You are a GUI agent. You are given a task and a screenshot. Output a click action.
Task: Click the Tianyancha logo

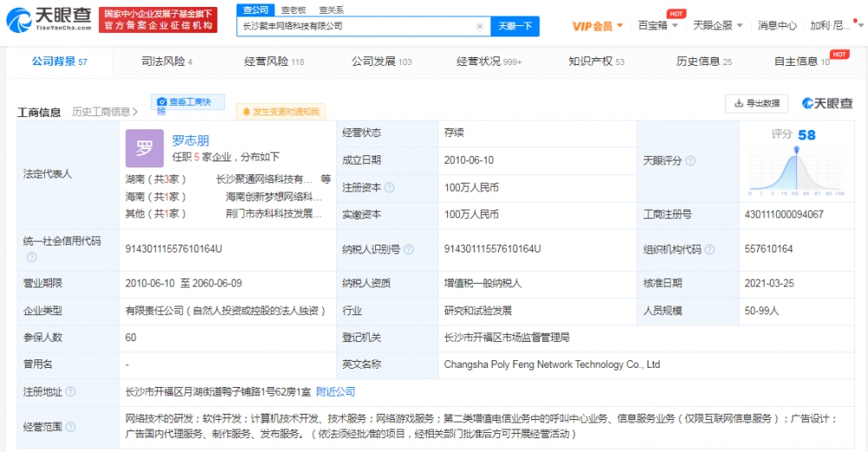(49, 20)
